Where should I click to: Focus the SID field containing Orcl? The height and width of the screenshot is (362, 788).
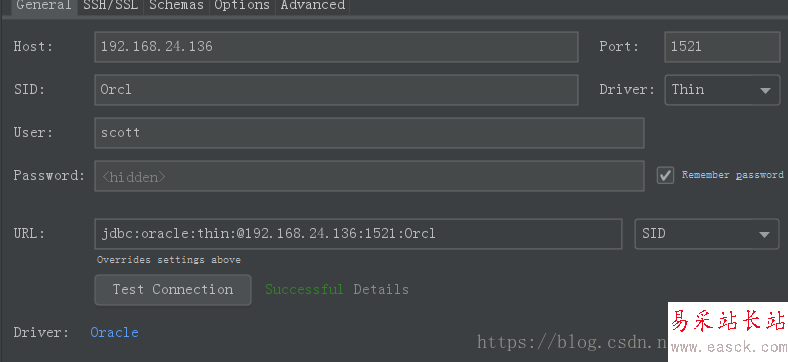(336, 89)
